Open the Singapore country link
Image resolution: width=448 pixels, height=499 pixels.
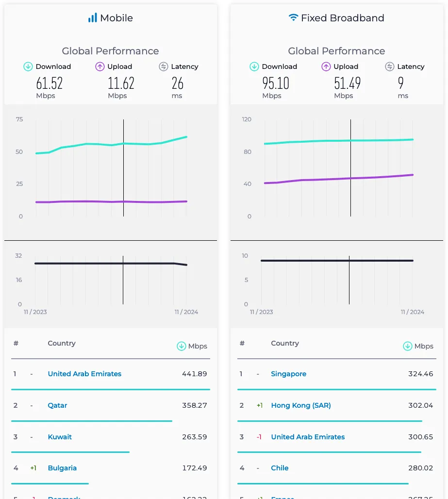point(289,374)
